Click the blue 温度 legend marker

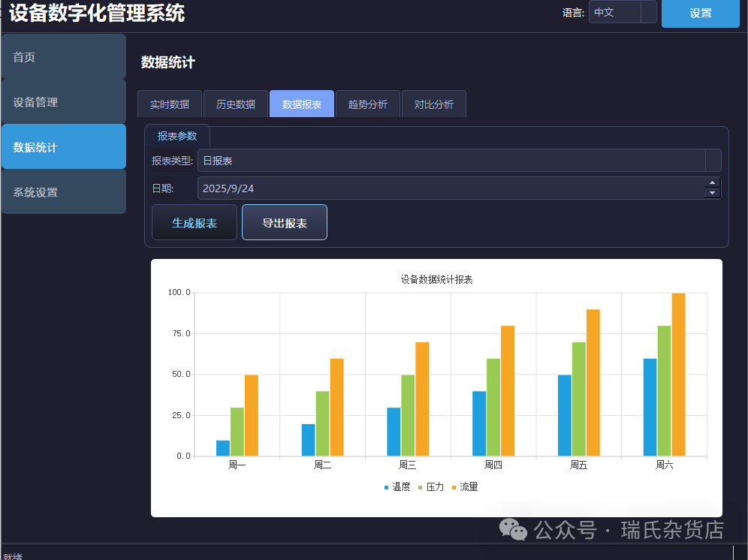pos(387,487)
